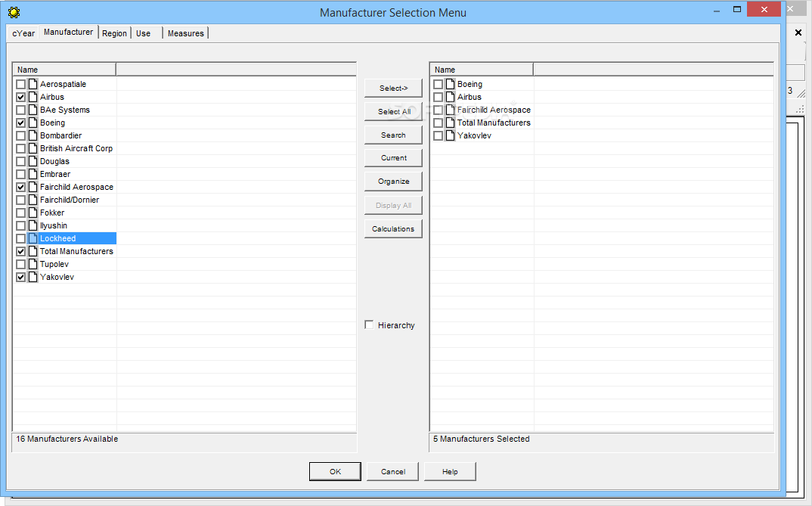The width and height of the screenshot is (812, 506).
Task: Select the Fokker row text
Action: (51, 213)
